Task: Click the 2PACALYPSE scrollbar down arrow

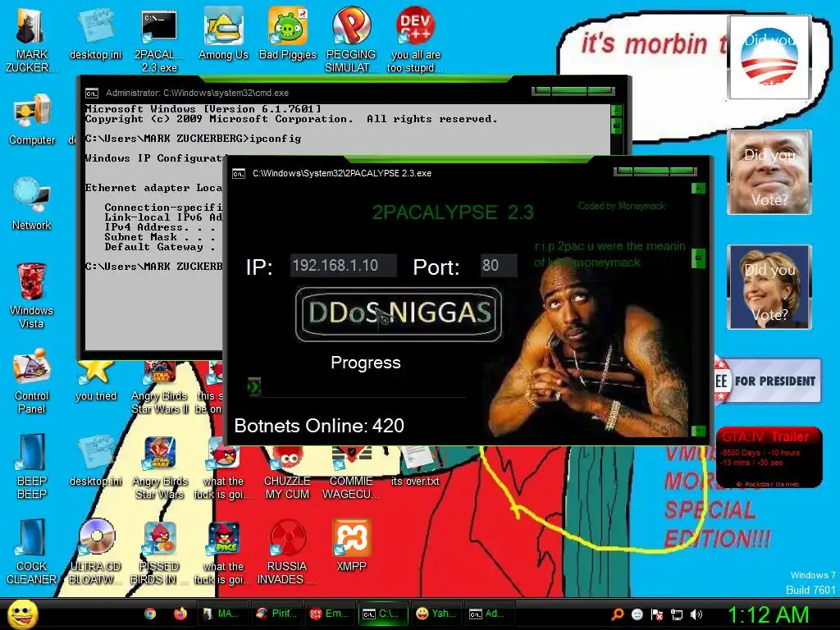Action: 698,430
